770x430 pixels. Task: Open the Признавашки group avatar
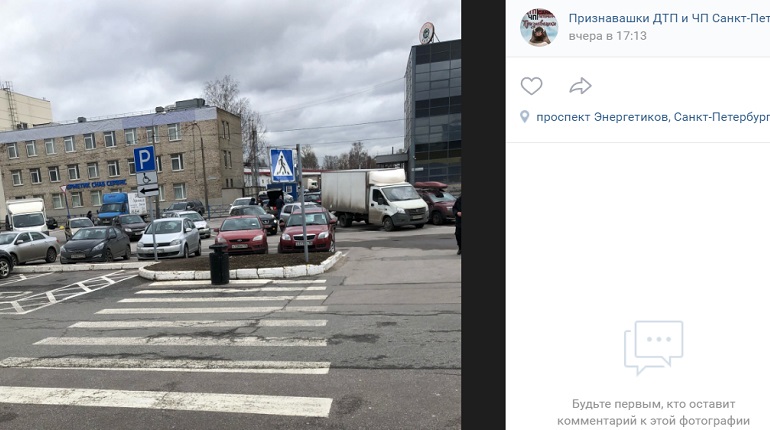[x=539, y=27]
